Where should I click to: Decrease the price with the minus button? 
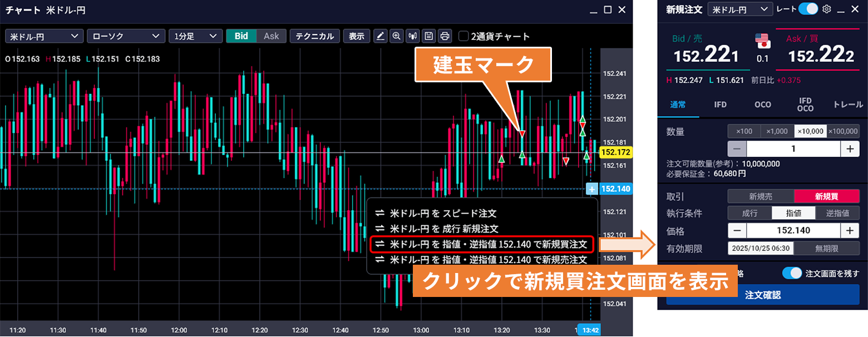(x=737, y=230)
